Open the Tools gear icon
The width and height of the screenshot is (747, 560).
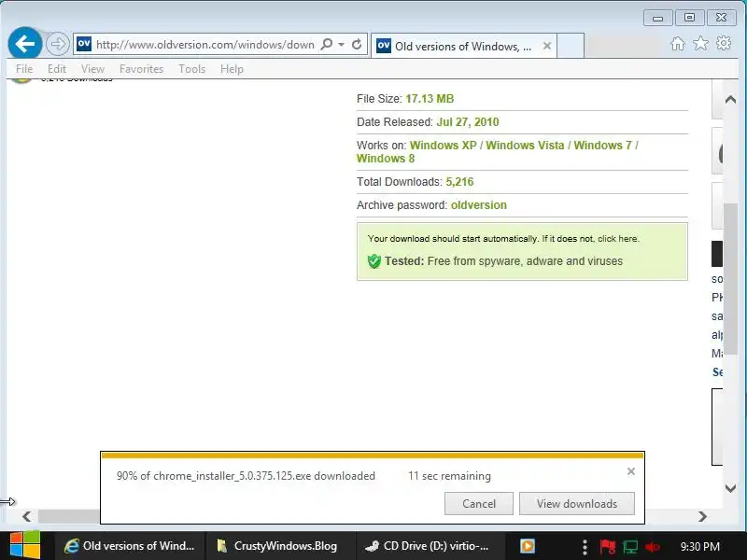723,43
